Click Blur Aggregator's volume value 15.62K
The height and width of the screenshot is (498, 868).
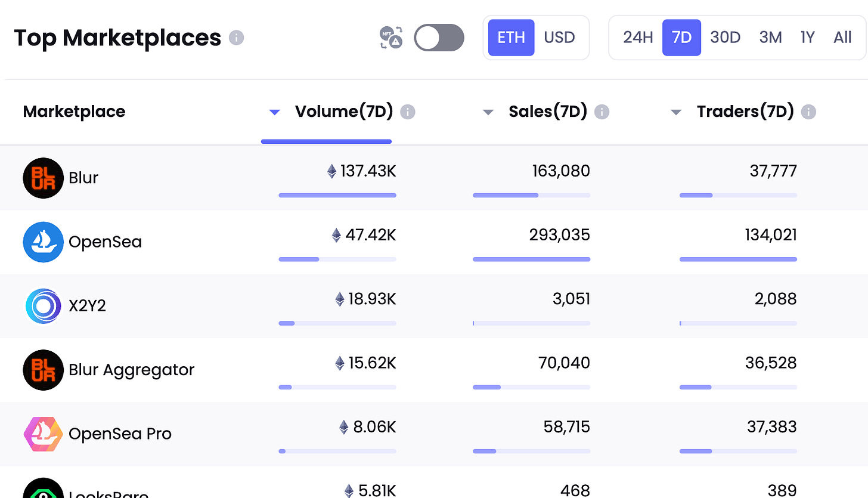pos(372,363)
